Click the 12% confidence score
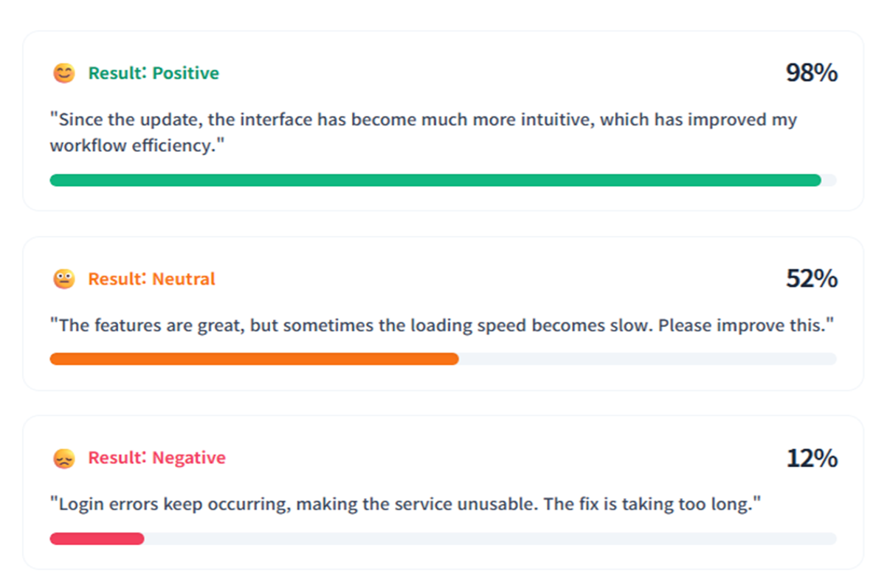The image size is (893, 588). [811, 458]
